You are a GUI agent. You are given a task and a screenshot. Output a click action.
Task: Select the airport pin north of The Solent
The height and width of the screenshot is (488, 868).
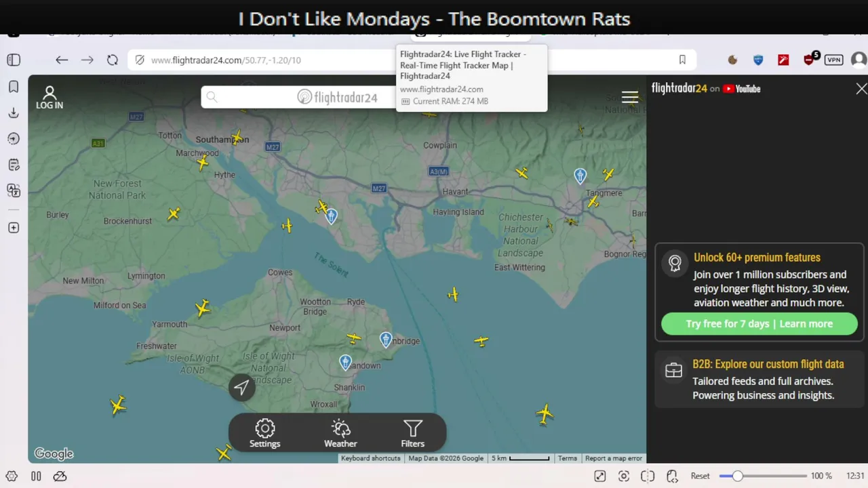point(331,216)
